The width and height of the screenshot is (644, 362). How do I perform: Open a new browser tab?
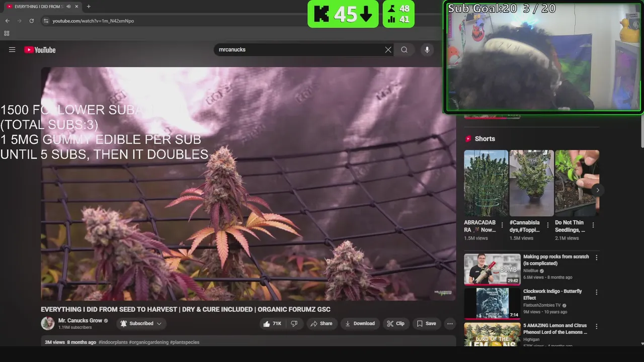[89, 7]
